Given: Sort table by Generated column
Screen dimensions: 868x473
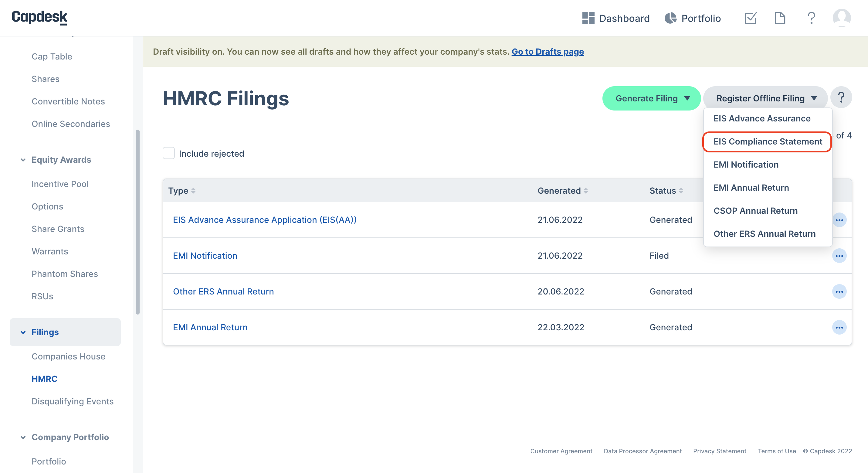Looking at the screenshot, I should point(562,191).
